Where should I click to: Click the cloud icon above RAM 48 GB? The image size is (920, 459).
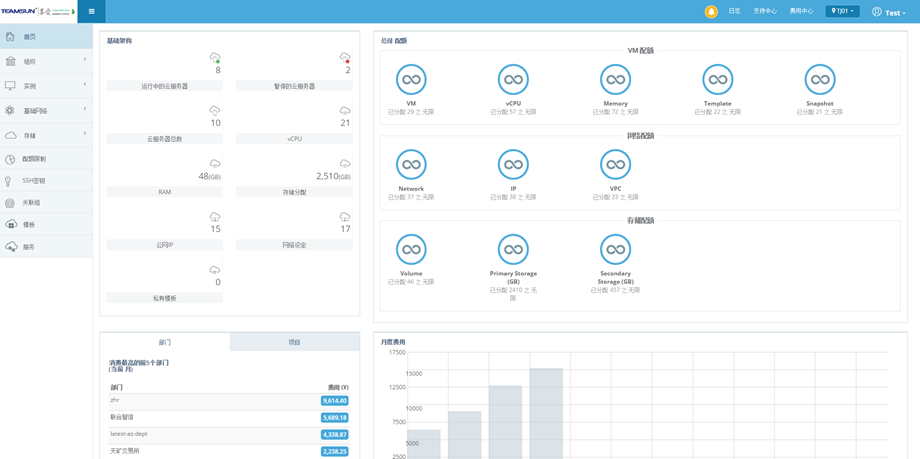tap(215, 163)
